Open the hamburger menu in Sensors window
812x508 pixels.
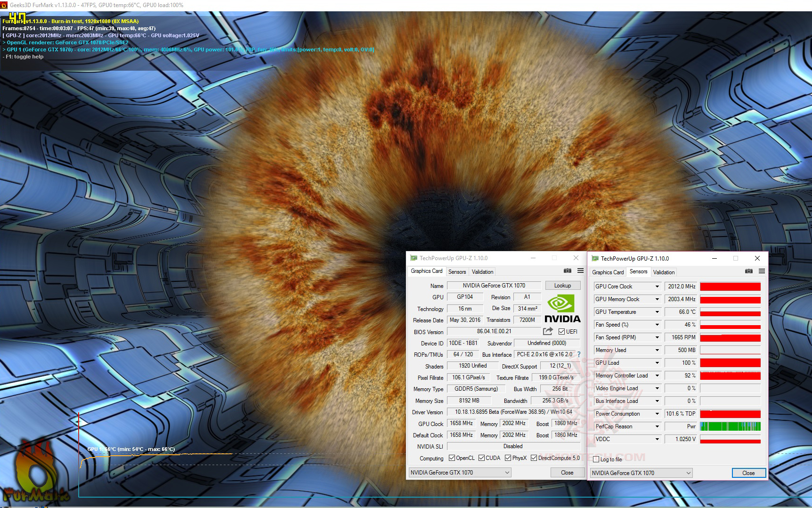click(x=762, y=271)
